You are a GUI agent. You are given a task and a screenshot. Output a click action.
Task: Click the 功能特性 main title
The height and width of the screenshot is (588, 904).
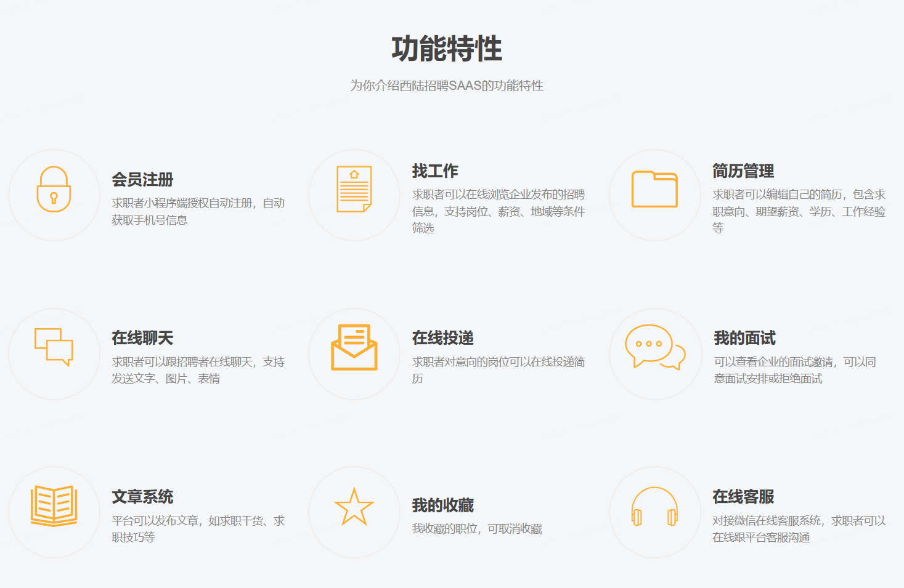447,49
